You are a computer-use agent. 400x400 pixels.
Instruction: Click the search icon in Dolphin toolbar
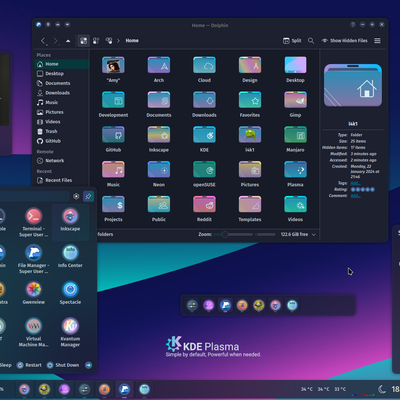click(x=311, y=41)
